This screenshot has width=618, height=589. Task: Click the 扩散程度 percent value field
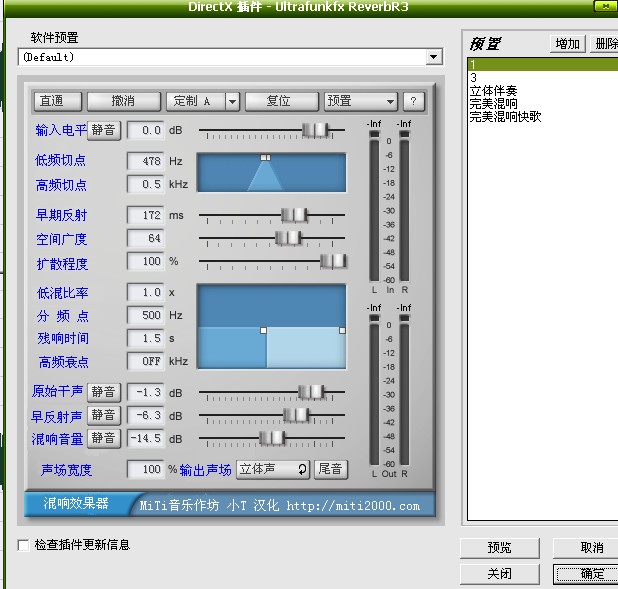pos(145,261)
